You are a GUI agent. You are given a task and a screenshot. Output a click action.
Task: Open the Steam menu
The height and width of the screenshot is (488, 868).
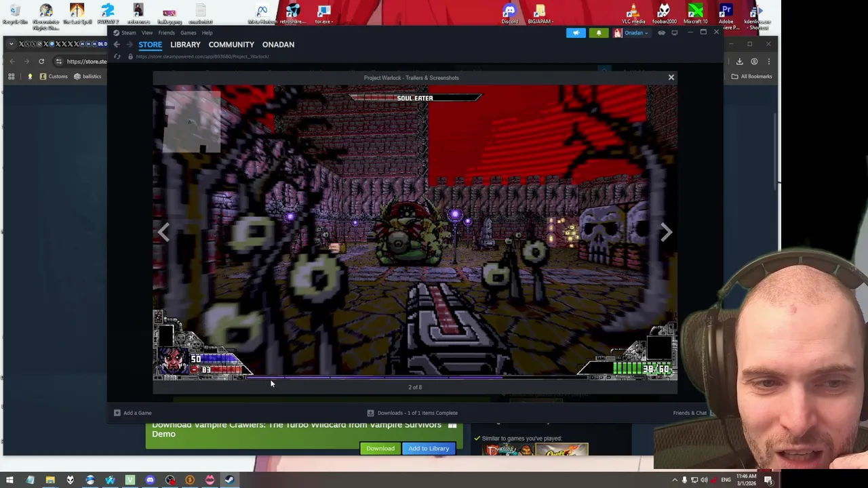point(125,33)
